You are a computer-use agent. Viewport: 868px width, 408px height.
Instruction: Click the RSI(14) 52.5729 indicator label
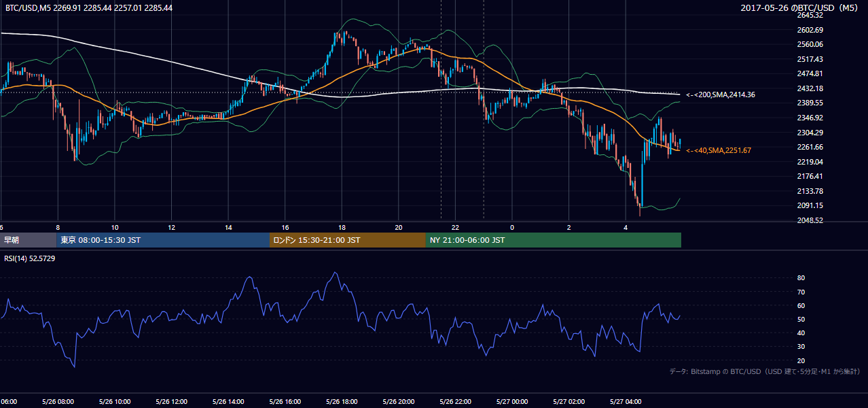tap(30, 258)
